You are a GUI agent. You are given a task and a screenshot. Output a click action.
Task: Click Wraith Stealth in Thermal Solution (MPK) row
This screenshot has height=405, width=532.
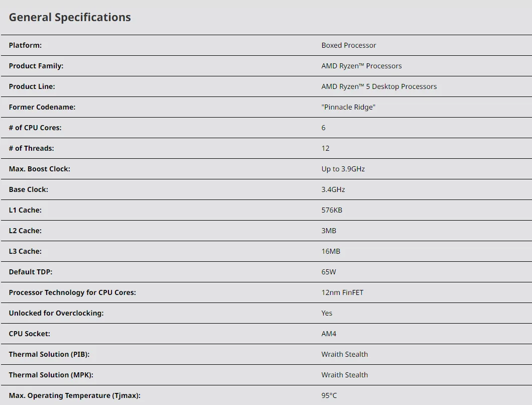click(x=345, y=375)
